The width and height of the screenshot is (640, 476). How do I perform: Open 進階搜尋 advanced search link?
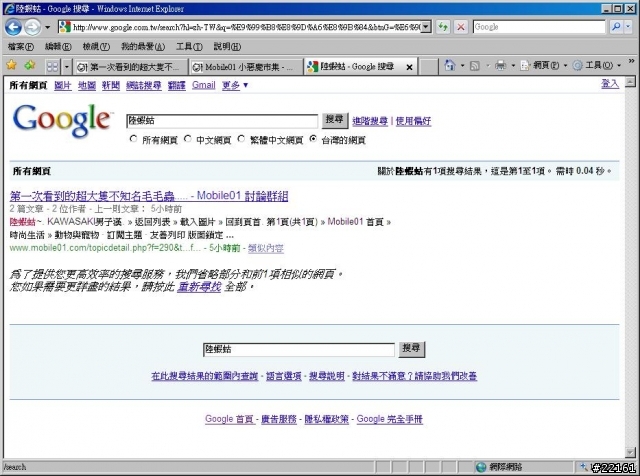[x=370, y=121]
